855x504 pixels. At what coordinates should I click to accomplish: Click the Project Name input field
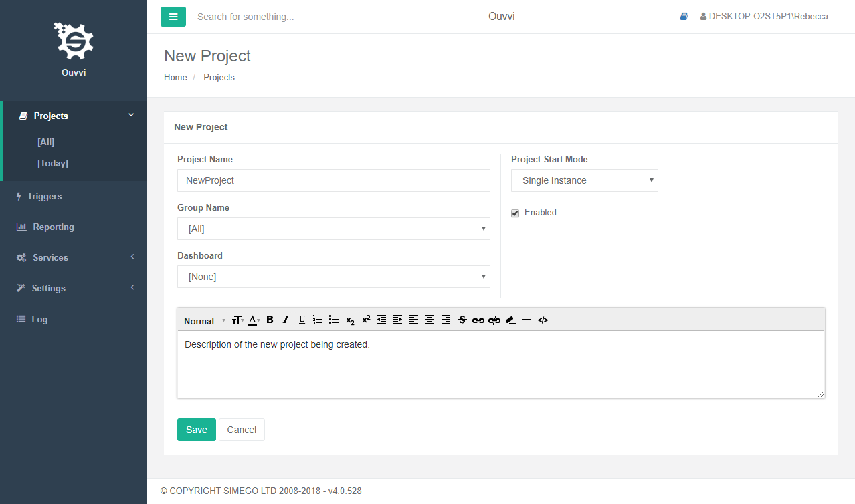pos(334,180)
